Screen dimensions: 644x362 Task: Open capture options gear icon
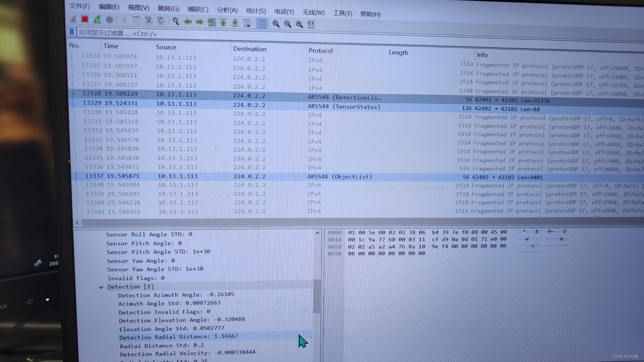click(109, 20)
